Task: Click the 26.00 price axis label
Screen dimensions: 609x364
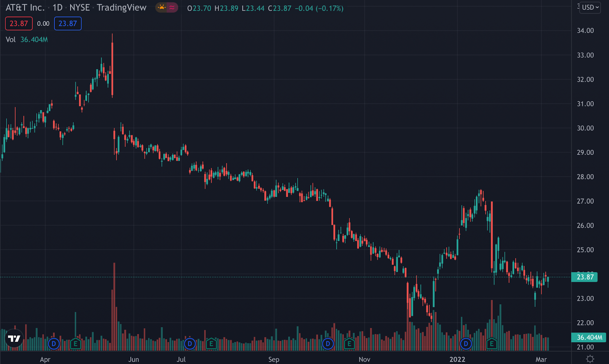Action: [x=585, y=226]
